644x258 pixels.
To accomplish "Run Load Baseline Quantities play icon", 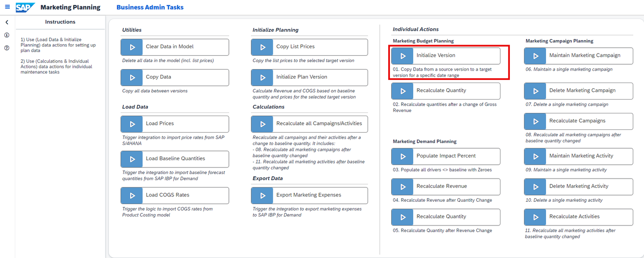I will coord(132,159).
